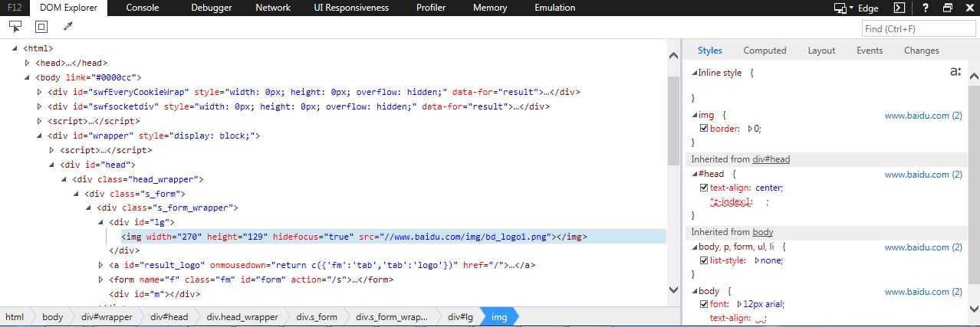980x327 pixels.
Task: Show the console pane icon
Action: [x=899, y=8]
